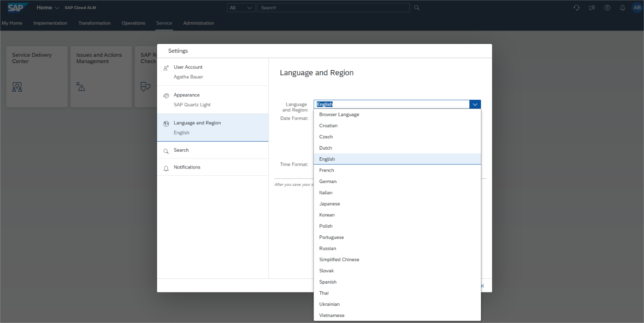Switch to the Operations tab
The width and height of the screenshot is (644, 323).
(x=133, y=23)
